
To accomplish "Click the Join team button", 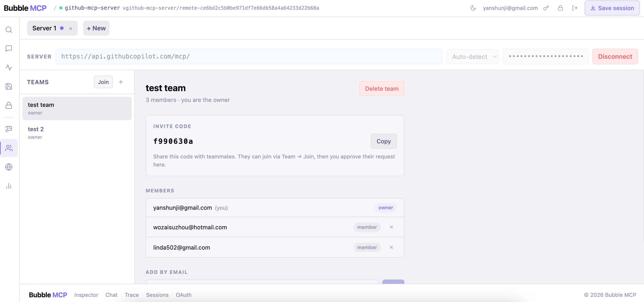I will click(103, 82).
